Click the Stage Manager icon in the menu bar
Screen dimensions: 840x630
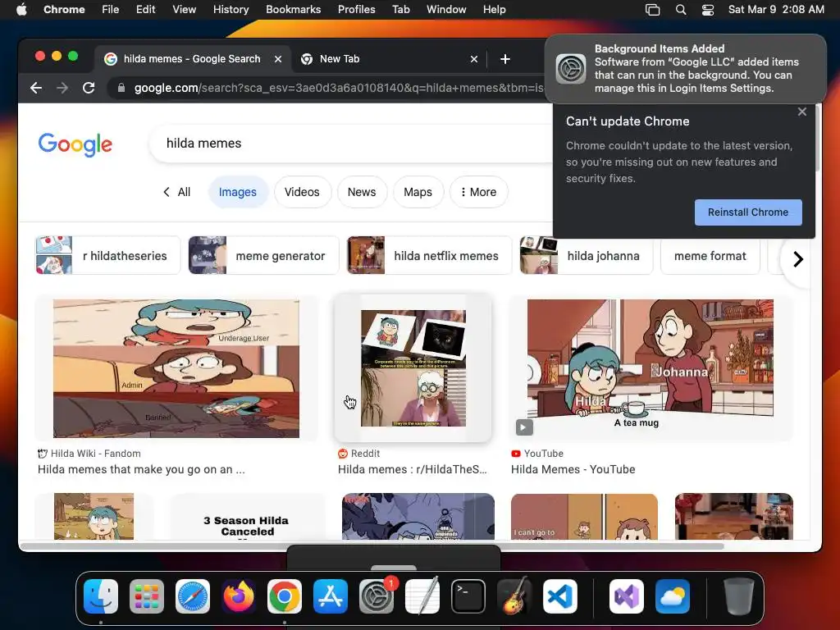(x=652, y=10)
